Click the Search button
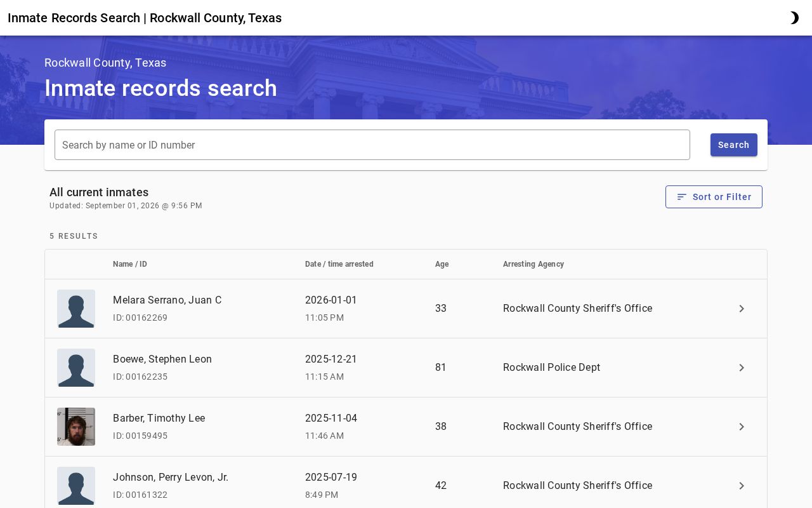This screenshot has width=812, height=508. coord(734,145)
